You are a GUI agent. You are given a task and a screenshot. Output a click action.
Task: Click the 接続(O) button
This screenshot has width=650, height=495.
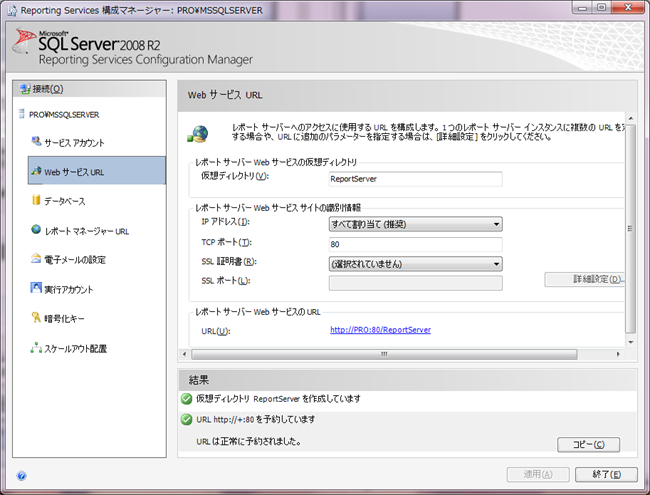[x=89, y=89]
